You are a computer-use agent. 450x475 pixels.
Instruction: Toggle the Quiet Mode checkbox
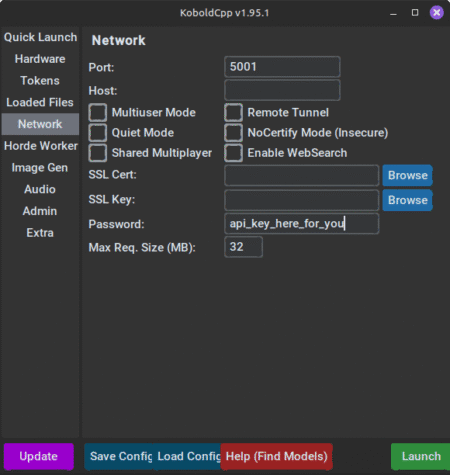pos(98,133)
